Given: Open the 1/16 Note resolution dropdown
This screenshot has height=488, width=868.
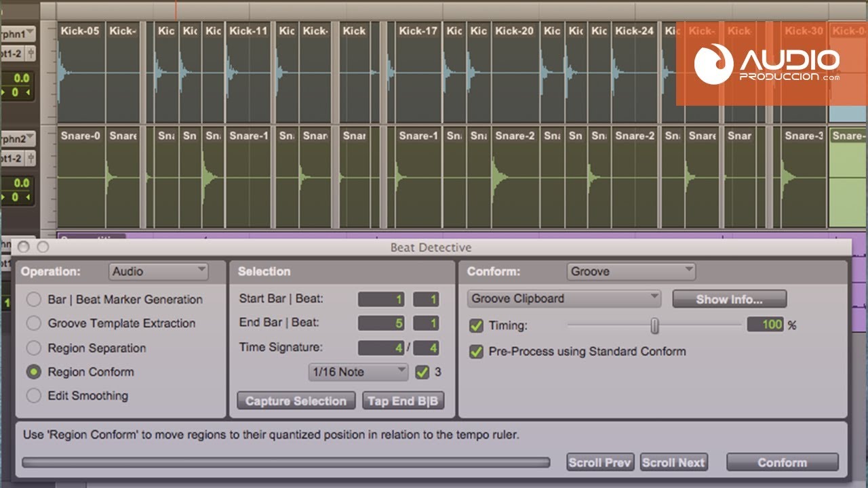Looking at the screenshot, I should coord(358,371).
